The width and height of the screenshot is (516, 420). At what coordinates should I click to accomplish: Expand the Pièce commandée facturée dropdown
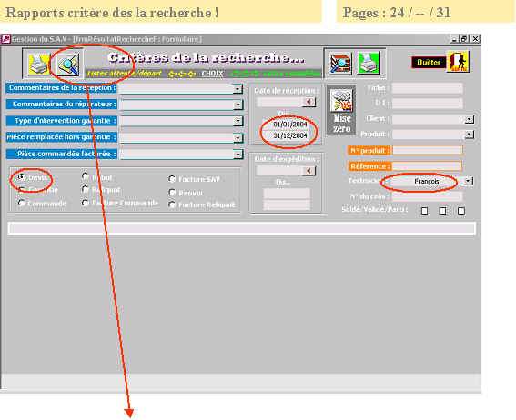(238, 155)
